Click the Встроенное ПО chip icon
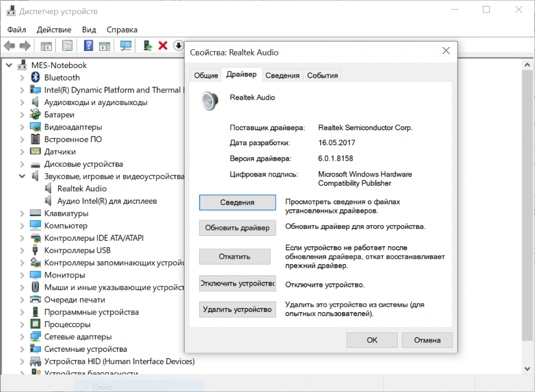 click(35, 140)
